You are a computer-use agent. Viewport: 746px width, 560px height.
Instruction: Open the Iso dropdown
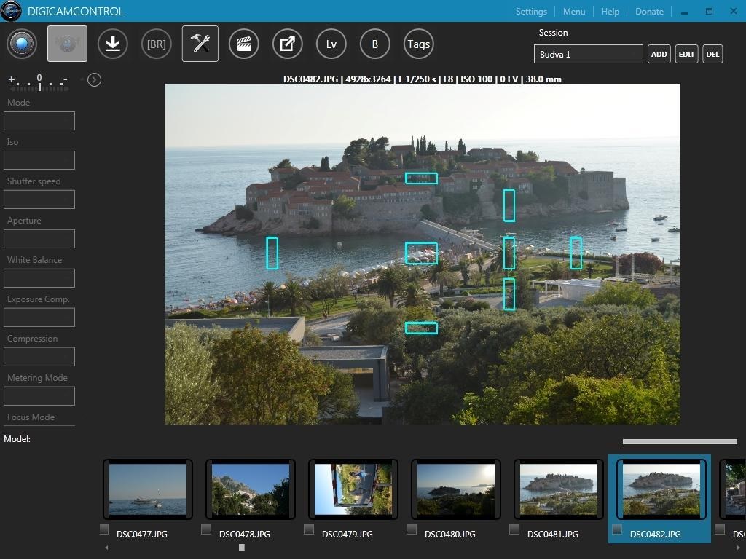coord(40,160)
